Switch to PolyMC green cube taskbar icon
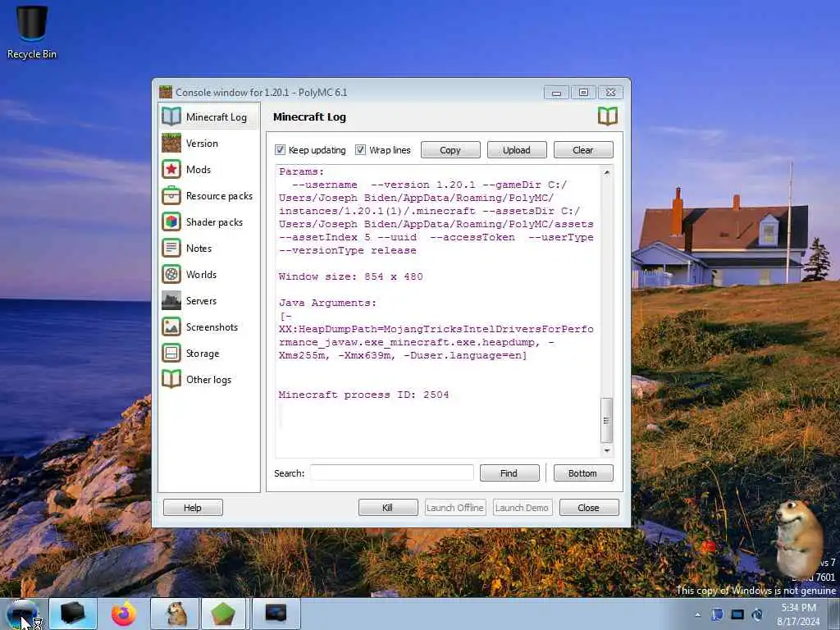Image resolution: width=840 pixels, height=630 pixels. 223,614
